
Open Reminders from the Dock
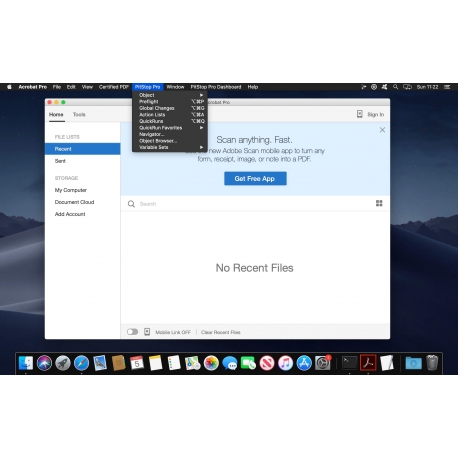pos(174,363)
